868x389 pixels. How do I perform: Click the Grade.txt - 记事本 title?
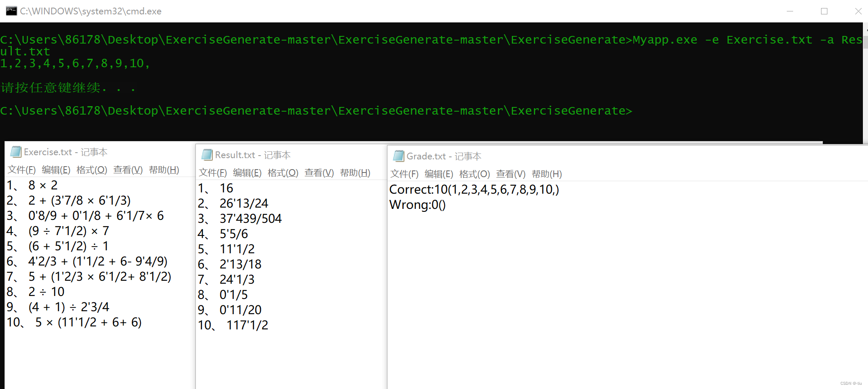pyautogui.click(x=444, y=156)
